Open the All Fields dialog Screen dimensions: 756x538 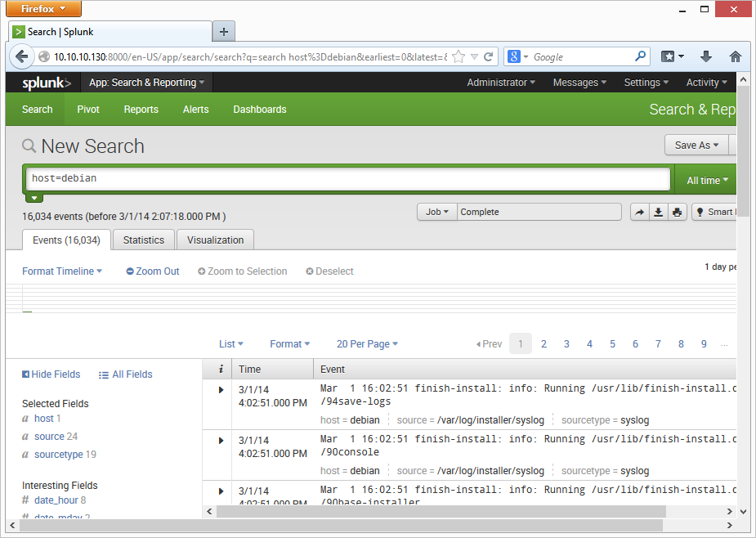point(125,374)
